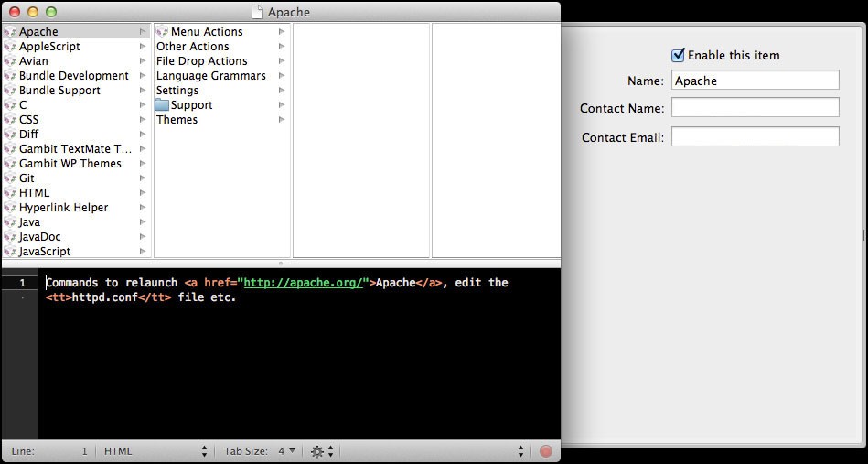Select File Drop Actions entry
The height and width of the screenshot is (464, 868).
pos(201,61)
